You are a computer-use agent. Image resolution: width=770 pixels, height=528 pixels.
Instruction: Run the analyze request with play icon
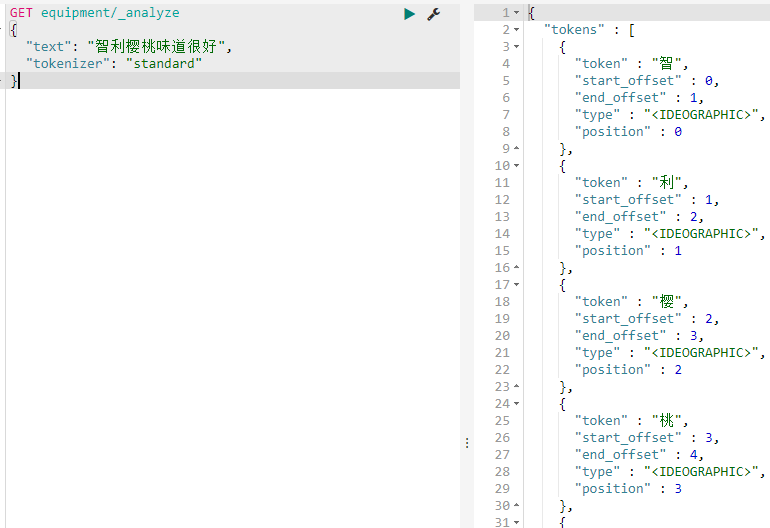coord(409,14)
